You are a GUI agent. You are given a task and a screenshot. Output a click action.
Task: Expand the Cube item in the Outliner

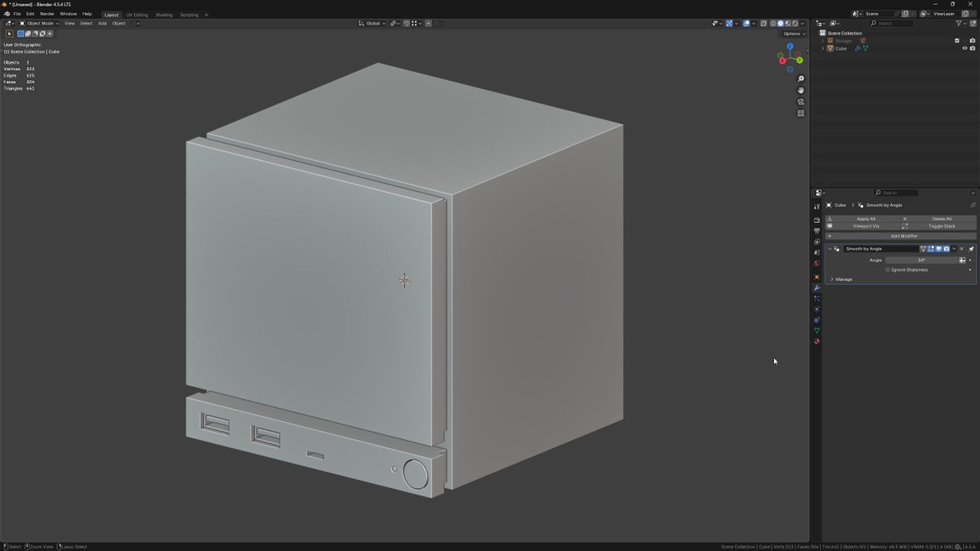point(822,48)
